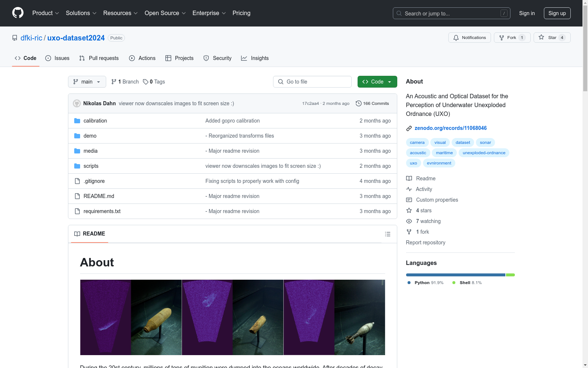Click the Report repository link

(x=426, y=243)
